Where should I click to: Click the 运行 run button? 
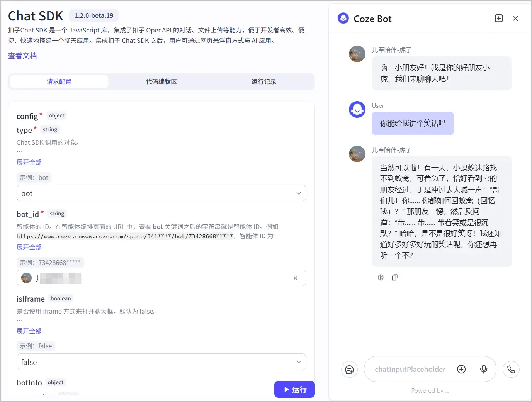point(294,389)
